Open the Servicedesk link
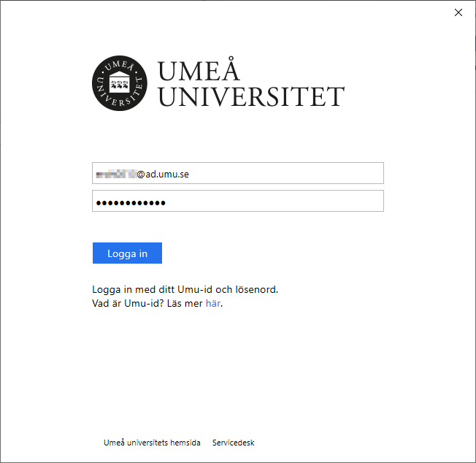Viewport: 476px width, 463px height. pyautogui.click(x=233, y=443)
